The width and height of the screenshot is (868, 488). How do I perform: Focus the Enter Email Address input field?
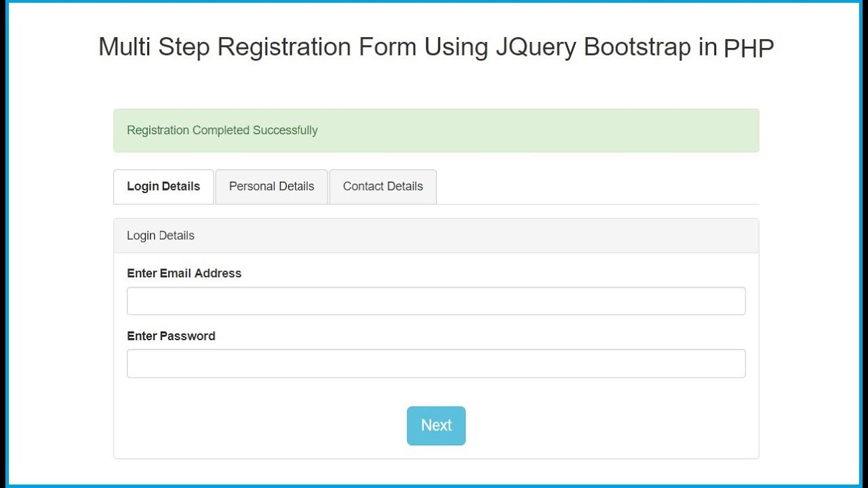coord(436,301)
